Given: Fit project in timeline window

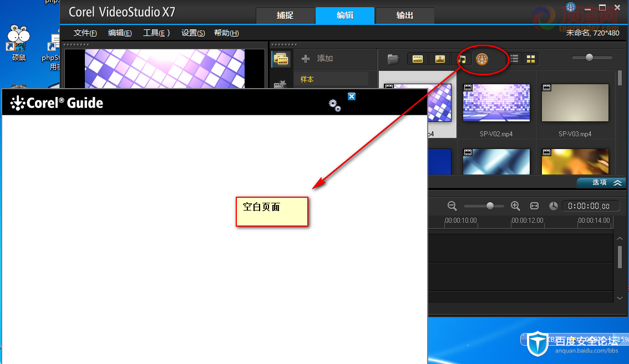Looking at the screenshot, I should click(x=534, y=206).
